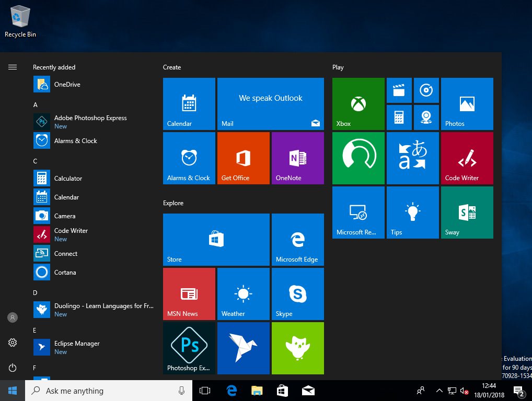Open Settings via the gear icon
Viewport: 532px width, 401px height.
tap(13, 343)
